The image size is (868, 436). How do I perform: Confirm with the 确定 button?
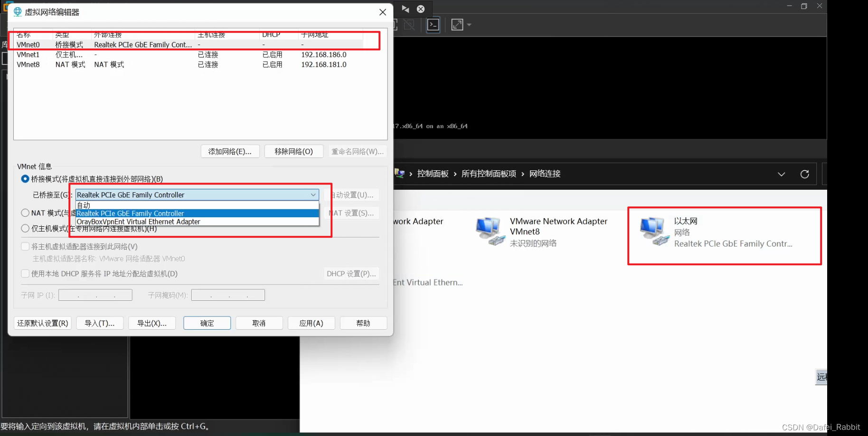(x=207, y=323)
